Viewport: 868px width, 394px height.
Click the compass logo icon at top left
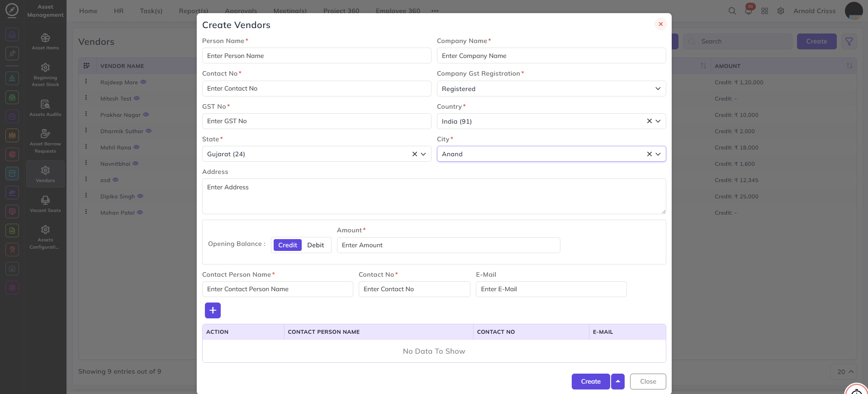tap(12, 10)
